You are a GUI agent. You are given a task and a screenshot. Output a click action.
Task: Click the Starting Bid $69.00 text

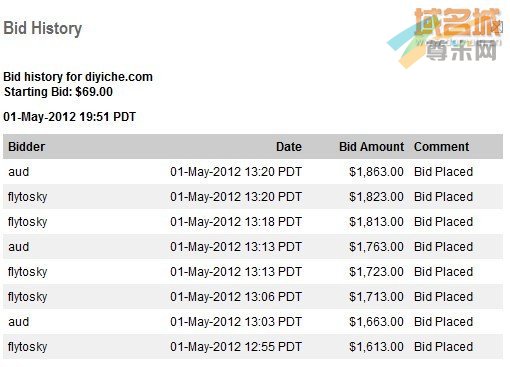(x=58, y=92)
